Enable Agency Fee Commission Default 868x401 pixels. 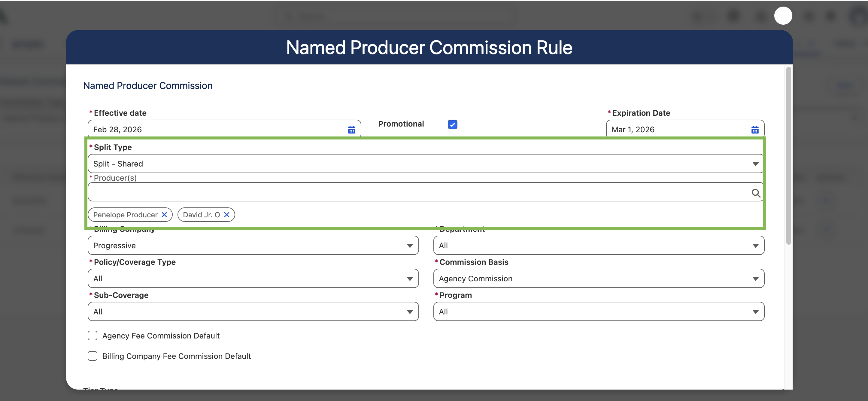[92, 335]
